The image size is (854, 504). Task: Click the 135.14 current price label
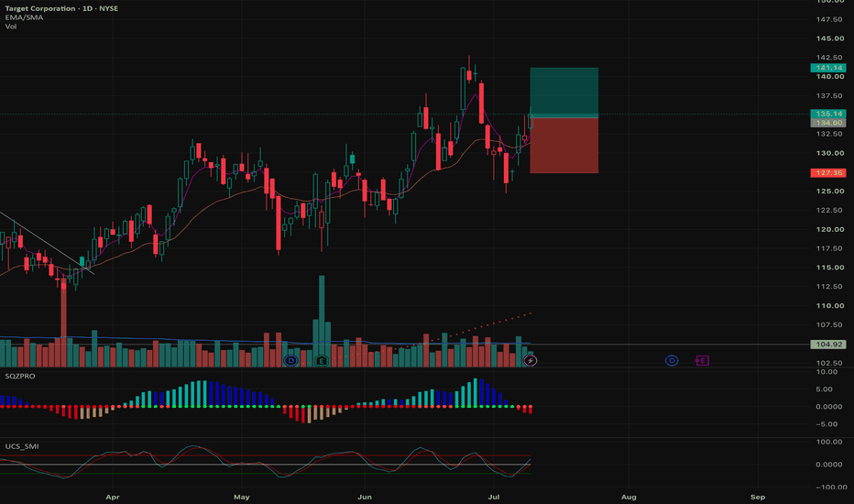[828, 114]
